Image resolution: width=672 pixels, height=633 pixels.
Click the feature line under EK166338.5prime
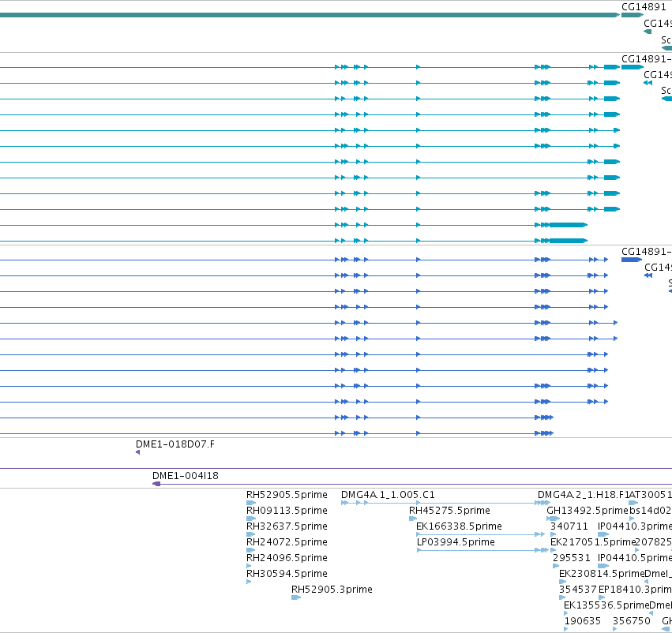[x=480, y=534]
